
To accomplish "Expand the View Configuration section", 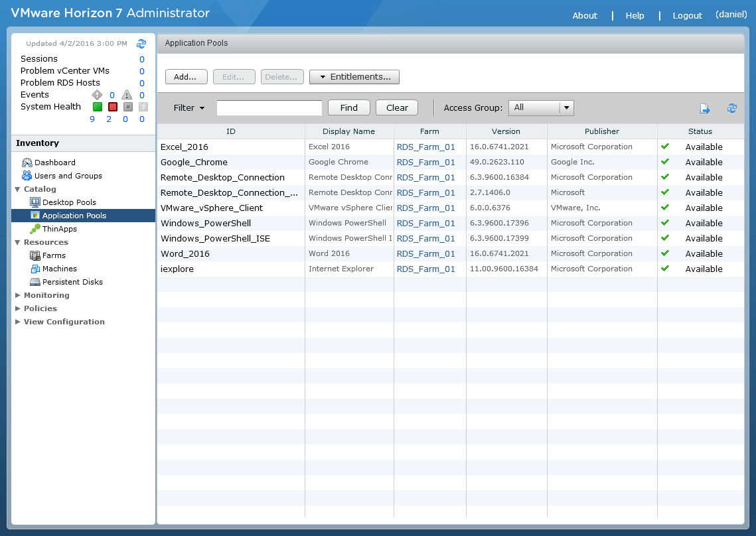I will click(17, 322).
